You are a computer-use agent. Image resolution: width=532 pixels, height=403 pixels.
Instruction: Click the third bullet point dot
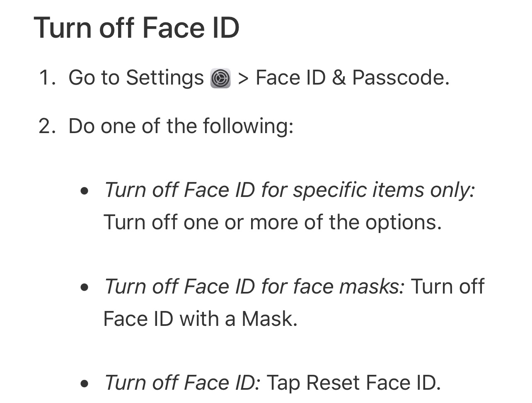pos(85,384)
